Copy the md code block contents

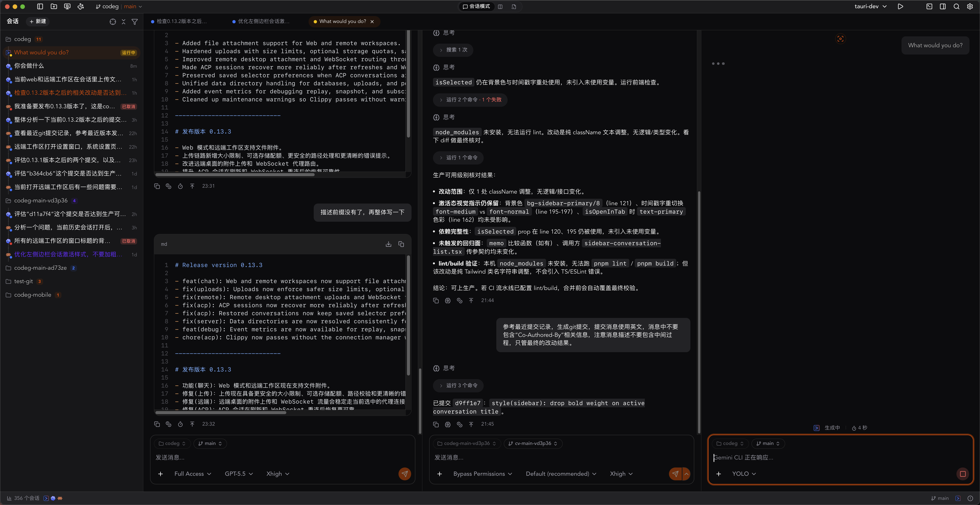point(401,244)
